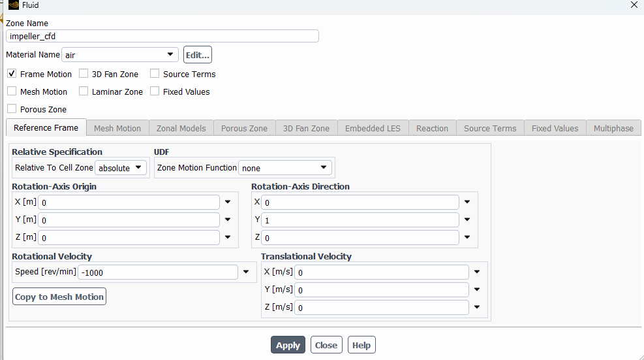Screen dimensions: 644x360
Task: Close the Fluid dialog window
Action: coord(634,5)
